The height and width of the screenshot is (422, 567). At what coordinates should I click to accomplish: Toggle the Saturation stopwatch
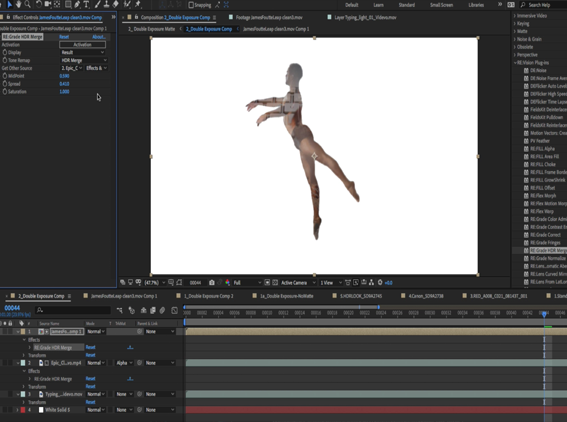coord(5,92)
